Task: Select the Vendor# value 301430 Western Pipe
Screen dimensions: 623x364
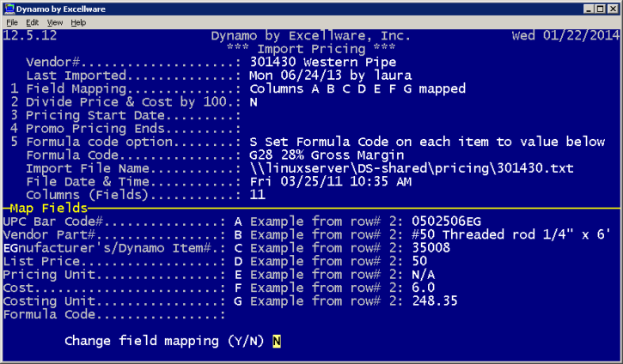Action: click(x=322, y=63)
